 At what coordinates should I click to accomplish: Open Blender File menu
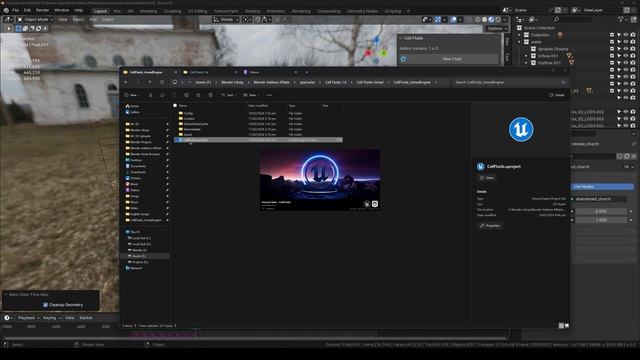pyautogui.click(x=15, y=10)
